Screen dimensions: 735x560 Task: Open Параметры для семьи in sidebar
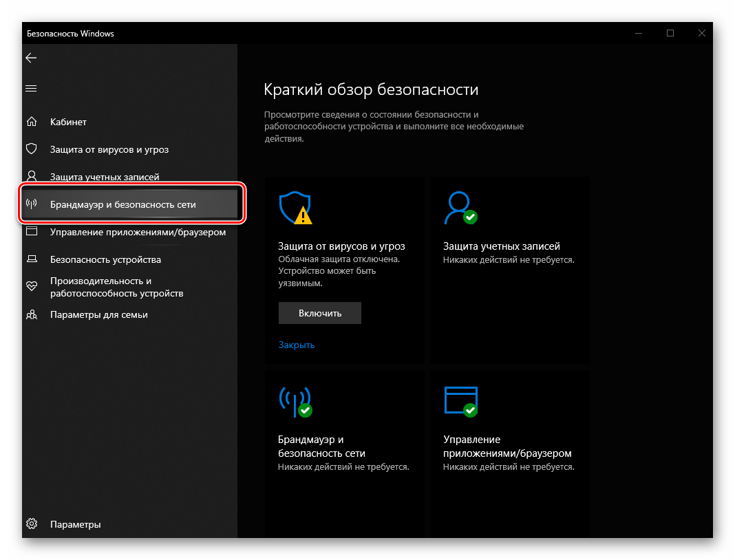coord(130,315)
